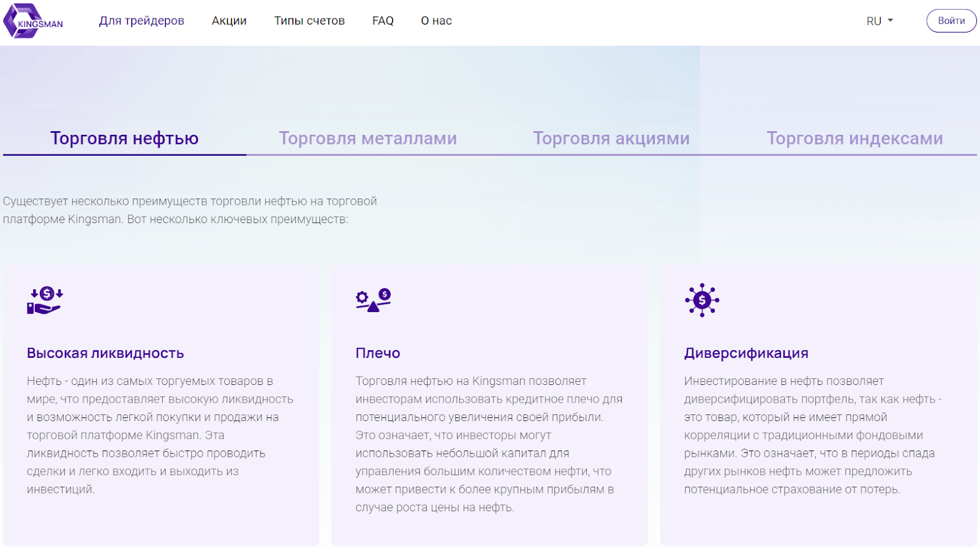This screenshot has height=548, width=980.
Task: Click the leverage balance scale icon
Action: tap(373, 300)
